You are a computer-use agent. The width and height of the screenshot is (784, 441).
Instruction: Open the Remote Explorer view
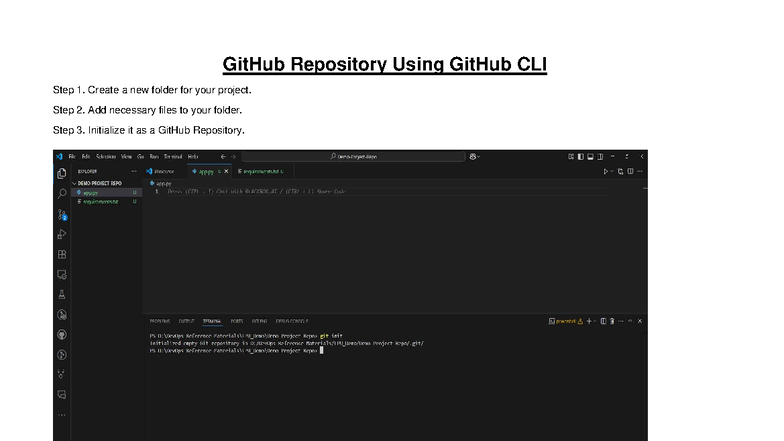[x=62, y=274]
